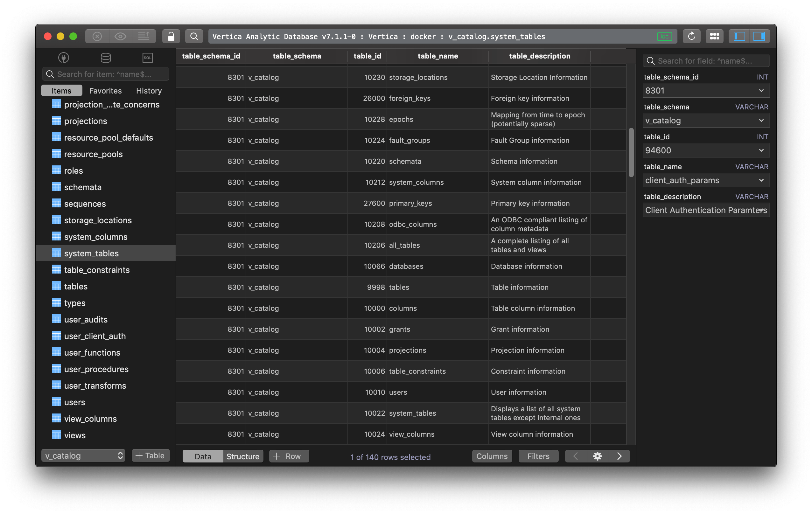Click the database icon at sidebar top
The width and height of the screenshot is (812, 514).
click(x=106, y=57)
